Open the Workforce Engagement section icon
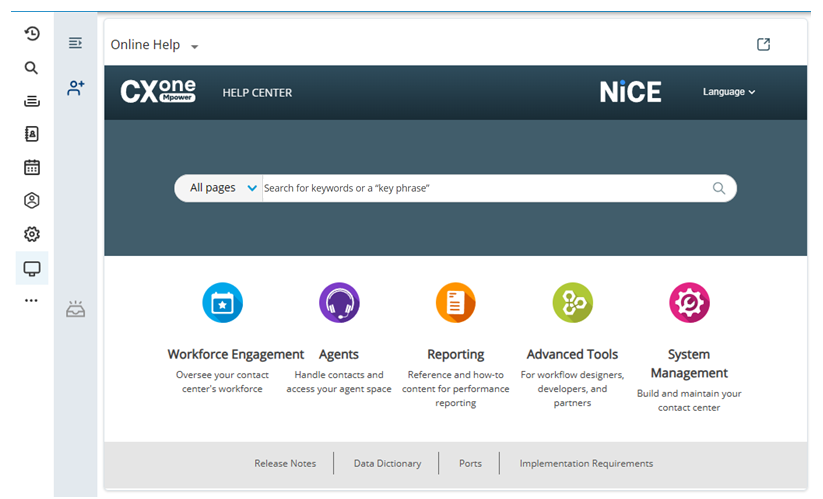 click(x=222, y=302)
